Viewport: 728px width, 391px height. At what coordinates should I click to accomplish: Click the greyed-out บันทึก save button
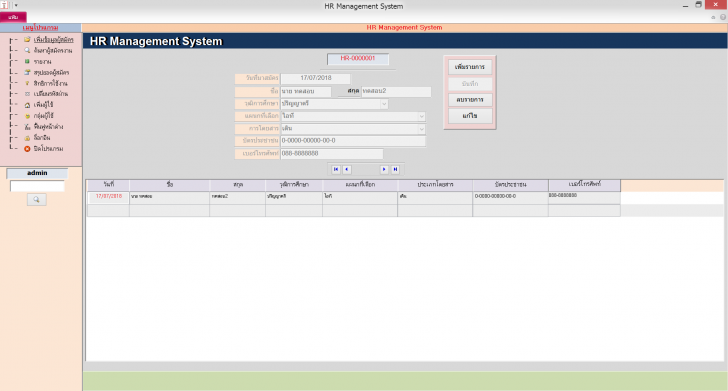point(470,84)
